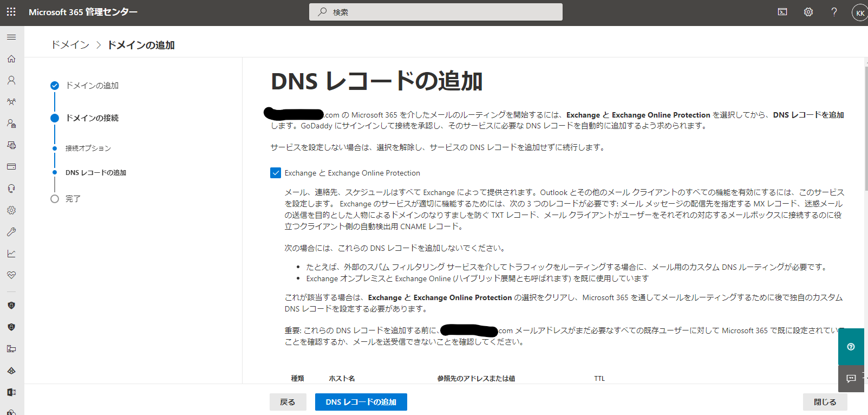Click ホスト名 column header

click(x=342, y=379)
